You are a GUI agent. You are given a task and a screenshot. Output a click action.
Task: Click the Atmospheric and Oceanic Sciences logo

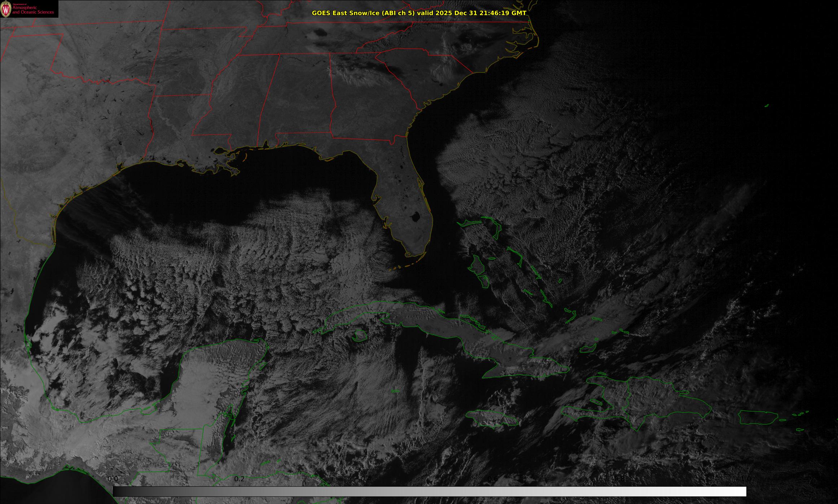[x=29, y=9]
